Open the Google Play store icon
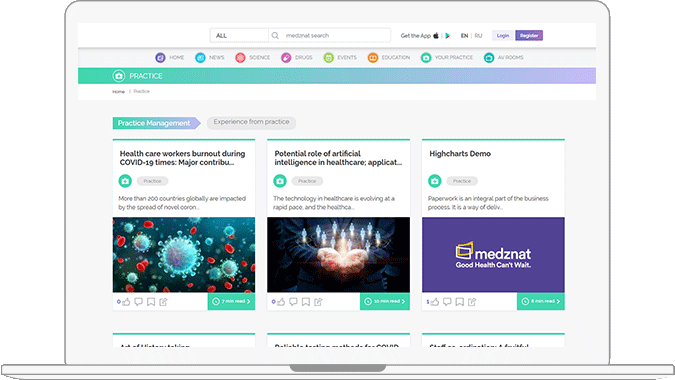The width and height of the screenshot is (675, 380). pos(448,35)
